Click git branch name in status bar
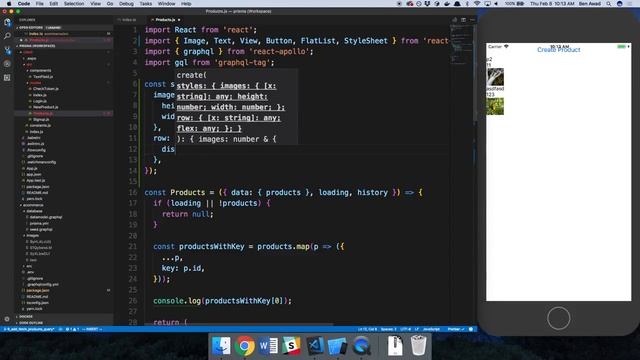The width and height of the screenshot is (640, 360). click(29, 329)
